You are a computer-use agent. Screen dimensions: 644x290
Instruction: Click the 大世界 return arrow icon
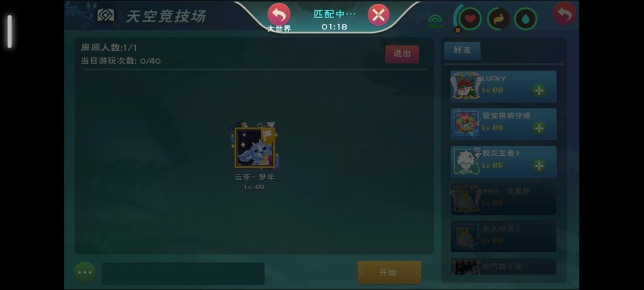click(279, 15)
